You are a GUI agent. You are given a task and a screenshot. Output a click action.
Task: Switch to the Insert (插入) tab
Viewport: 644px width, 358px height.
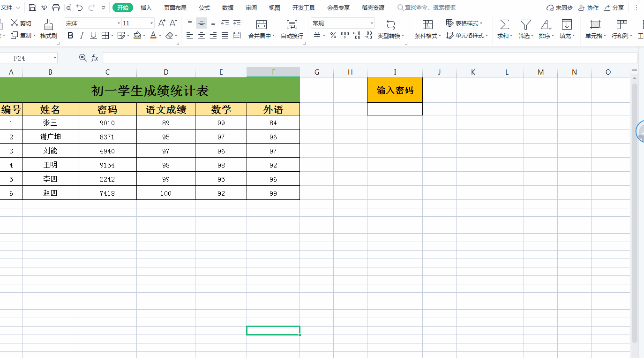[146, 8]
